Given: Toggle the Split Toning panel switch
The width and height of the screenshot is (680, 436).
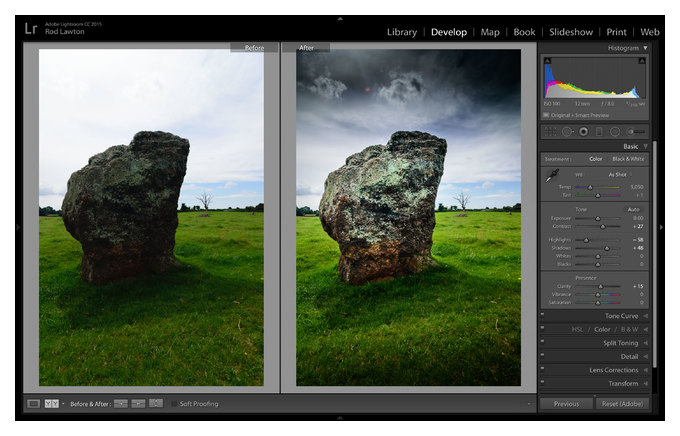Looking at the screenshot, I should [x=543, y=341].
